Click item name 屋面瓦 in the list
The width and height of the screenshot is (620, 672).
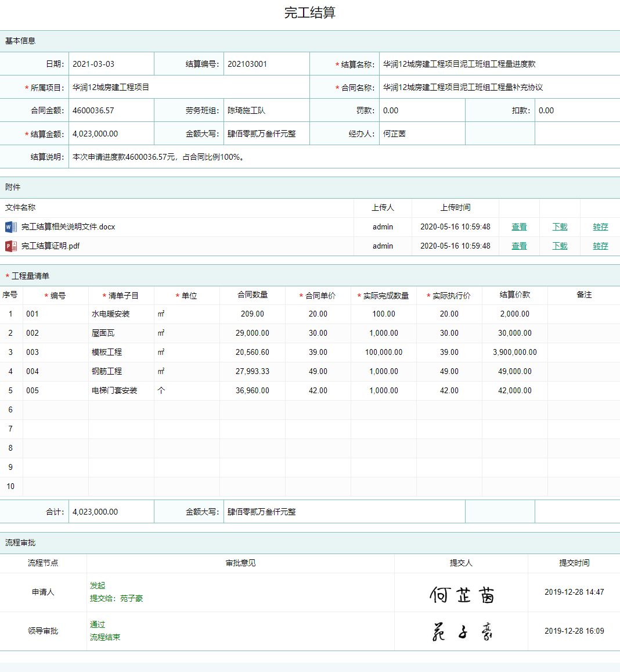pos(103,333)
